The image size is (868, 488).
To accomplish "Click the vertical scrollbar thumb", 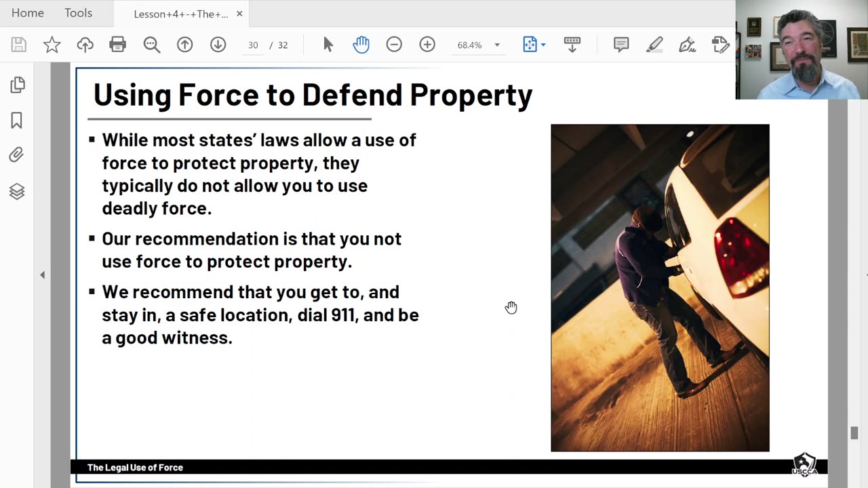I will click(x=854, y=433).
